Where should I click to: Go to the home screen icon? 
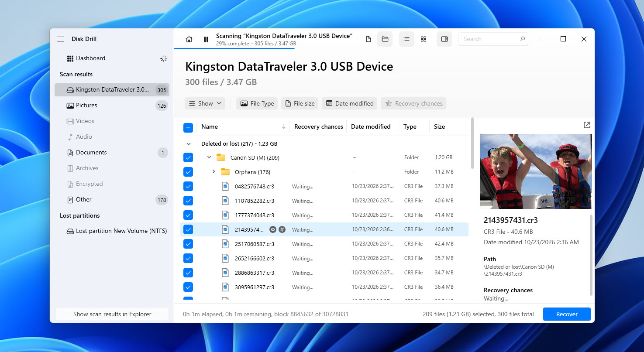189,39
